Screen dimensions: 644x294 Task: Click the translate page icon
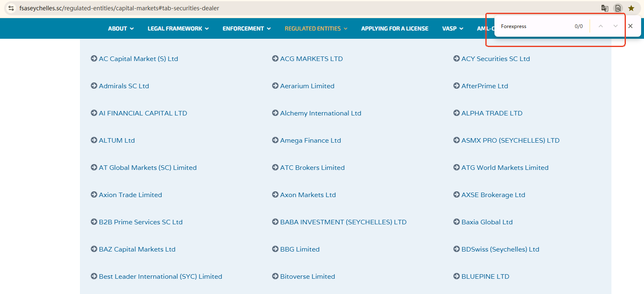pos(605,8)
